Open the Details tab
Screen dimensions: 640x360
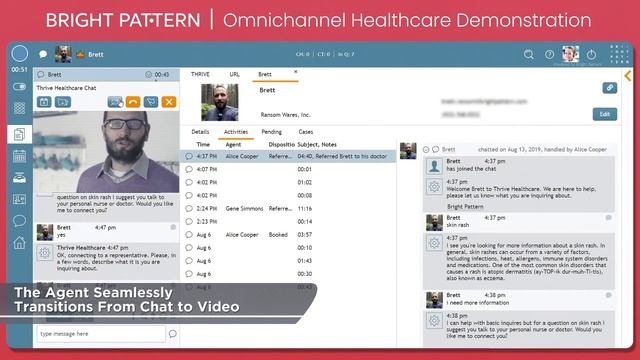(x=200, y=132)
